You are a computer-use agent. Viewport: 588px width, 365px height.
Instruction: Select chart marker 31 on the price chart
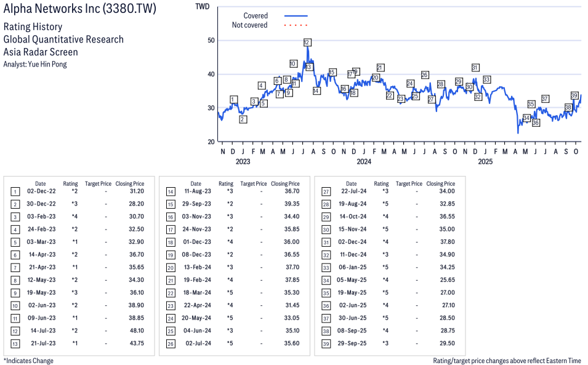(475, 68)
